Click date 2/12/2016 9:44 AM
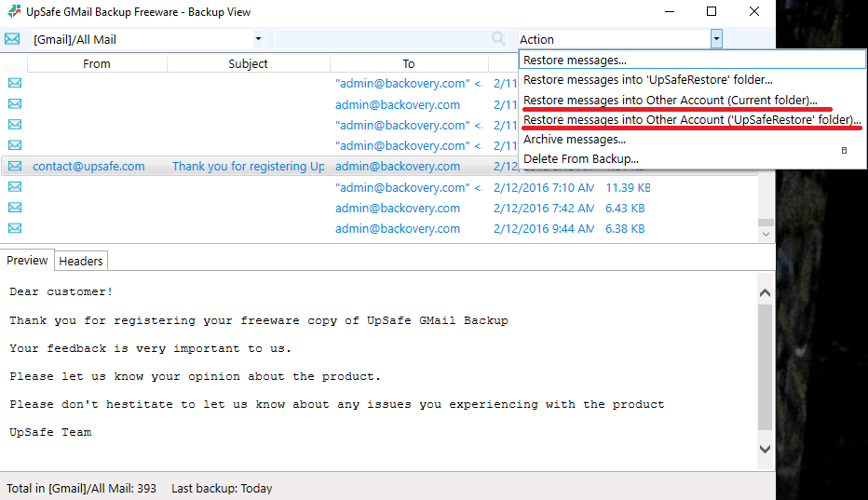This screenshot has height=500, width=868. pos(544,229)
